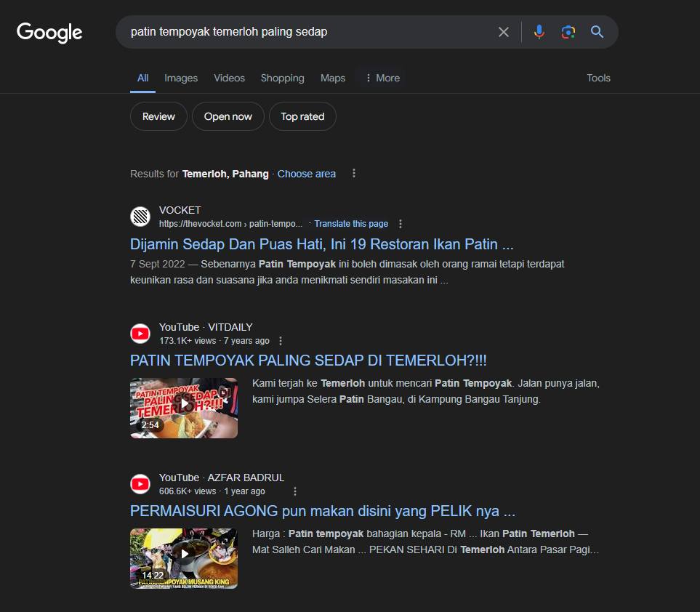Open three-dot options for VOCKET result

tap(401, 224)
